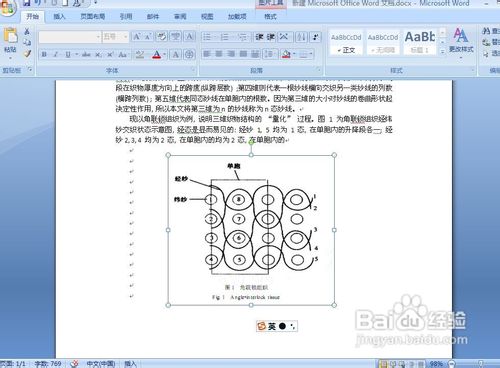Center paragraph text
500x368 pixels.
219,54
